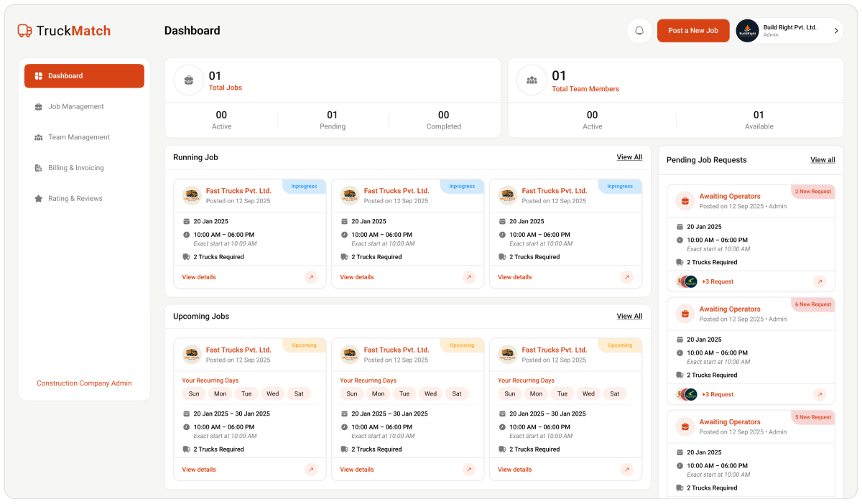Click View All for Running Job
Image resolution: width=862 pixels, height=504 pixels.
pyautogui.click(x=629, y=157)
